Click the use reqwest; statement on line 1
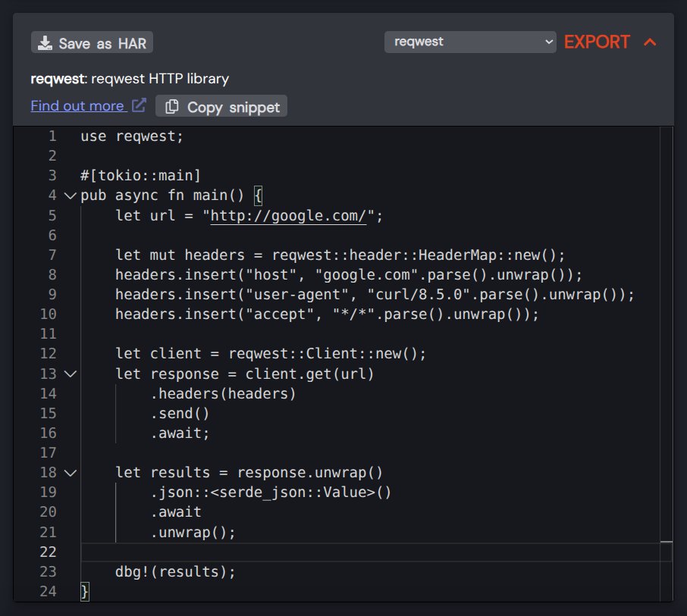Image resolution: width=687 pixels, height=616 pixels. click(x=131, y=136)
